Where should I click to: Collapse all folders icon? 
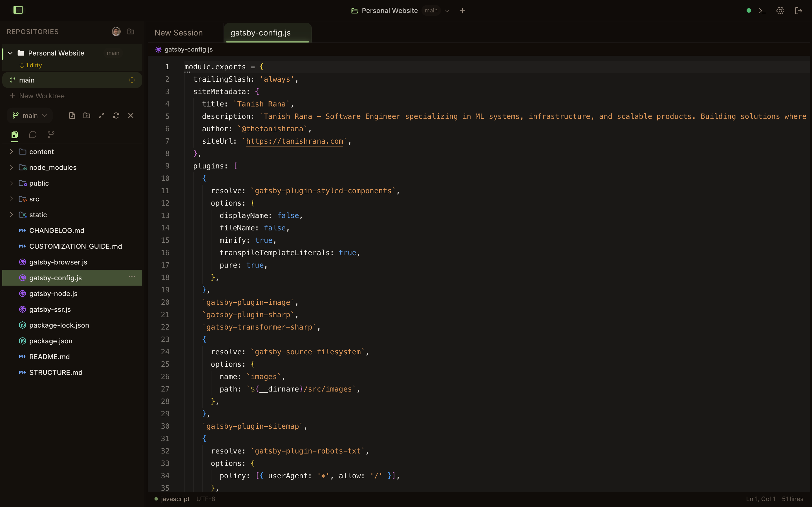pos(101,116)
